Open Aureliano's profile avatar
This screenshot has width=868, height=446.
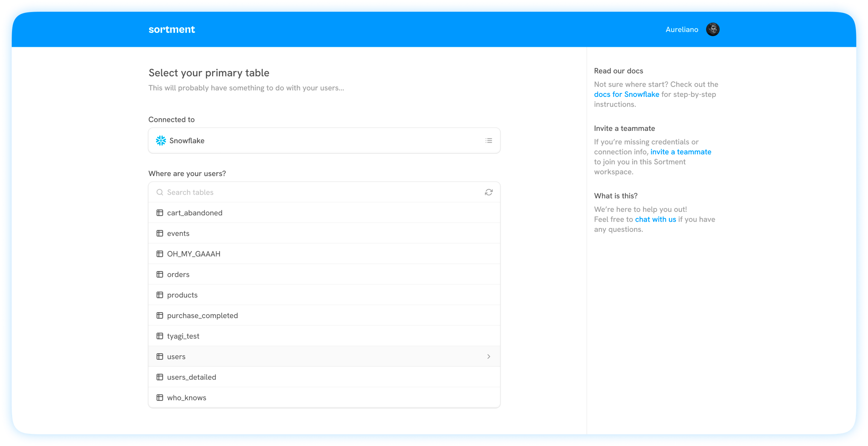712,29
